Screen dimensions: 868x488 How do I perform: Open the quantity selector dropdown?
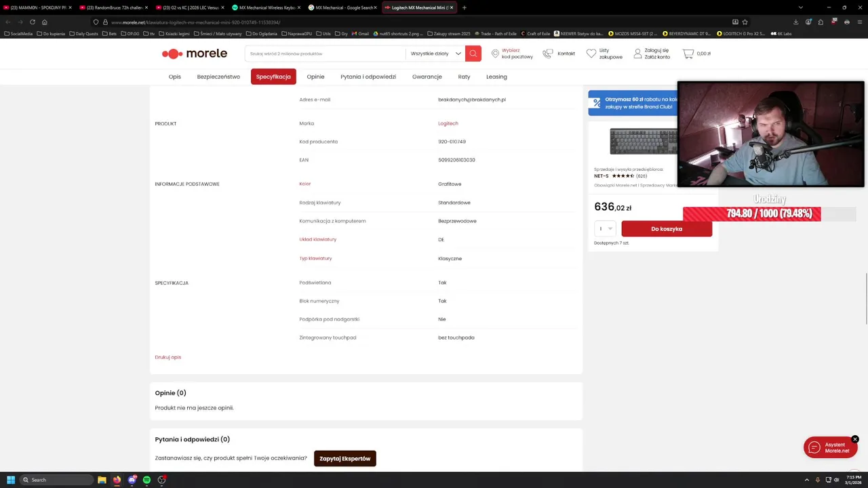(605, 228)
